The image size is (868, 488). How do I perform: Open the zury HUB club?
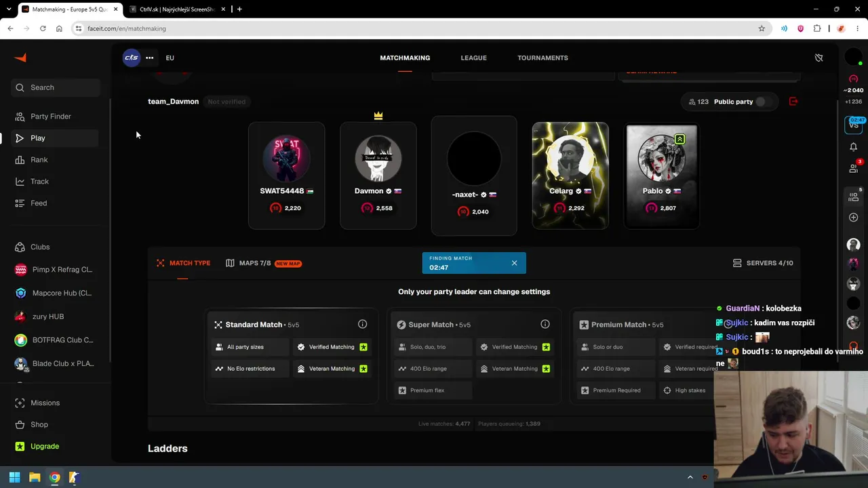pyautogui.click(x=56, y=317)
